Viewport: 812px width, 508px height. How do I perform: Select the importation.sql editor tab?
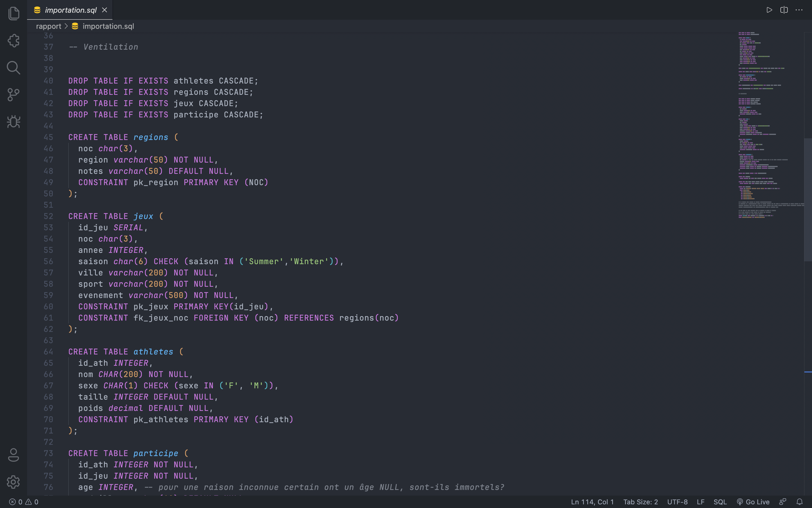(70, 10)
